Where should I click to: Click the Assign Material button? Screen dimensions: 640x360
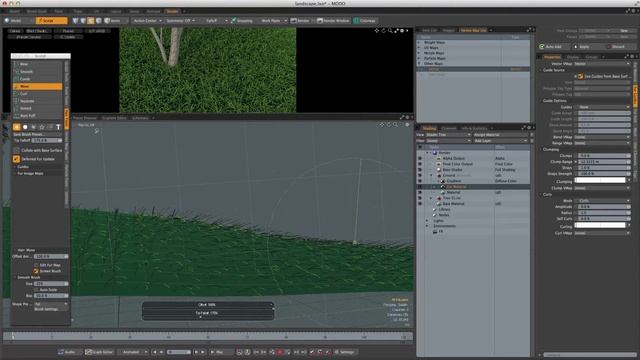pos(500,135)
